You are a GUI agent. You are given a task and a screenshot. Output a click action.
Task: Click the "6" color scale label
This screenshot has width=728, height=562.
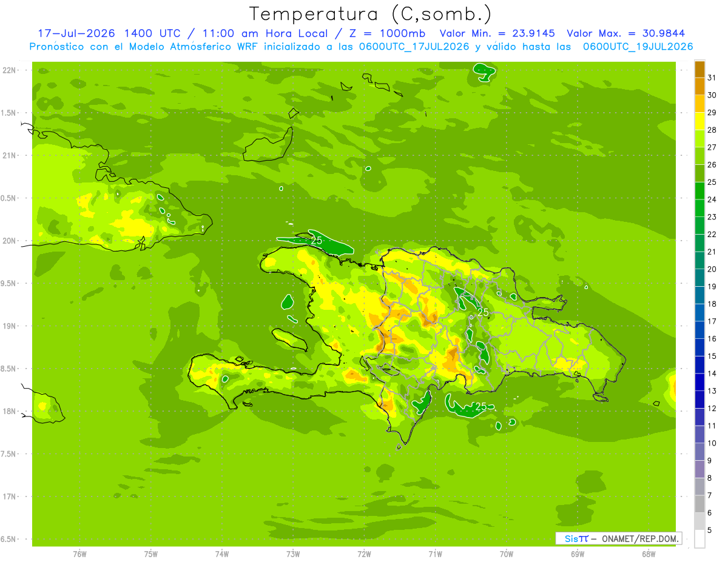point(710,513)
